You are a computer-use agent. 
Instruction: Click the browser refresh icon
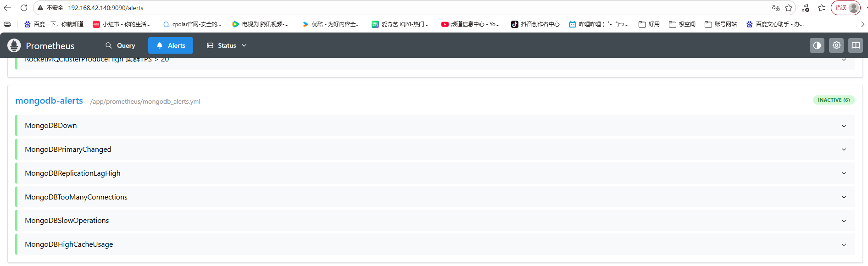click(24, 8)
